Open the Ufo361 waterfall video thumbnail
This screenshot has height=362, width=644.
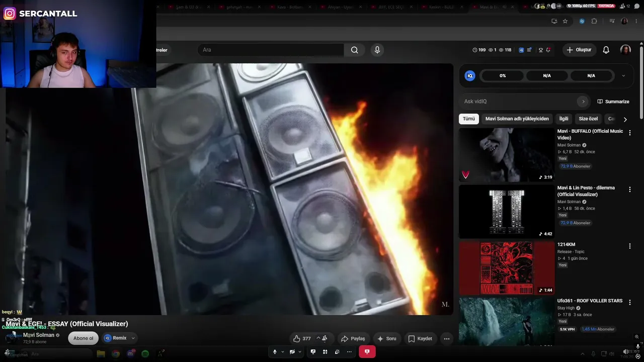[x=507, y=322]
